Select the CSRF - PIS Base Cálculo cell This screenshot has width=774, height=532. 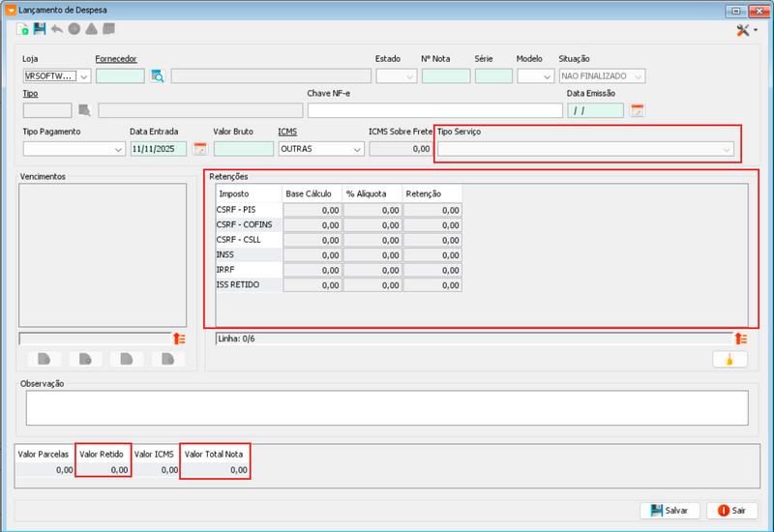click(x=311, y=209)
